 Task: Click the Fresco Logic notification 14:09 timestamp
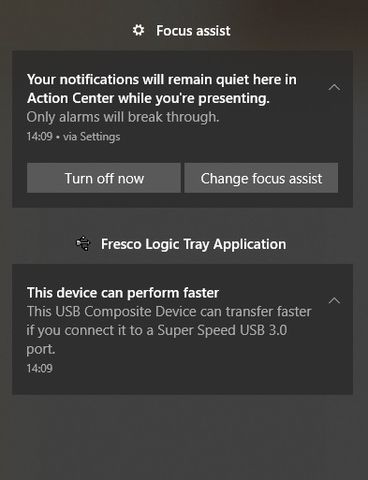39,368
